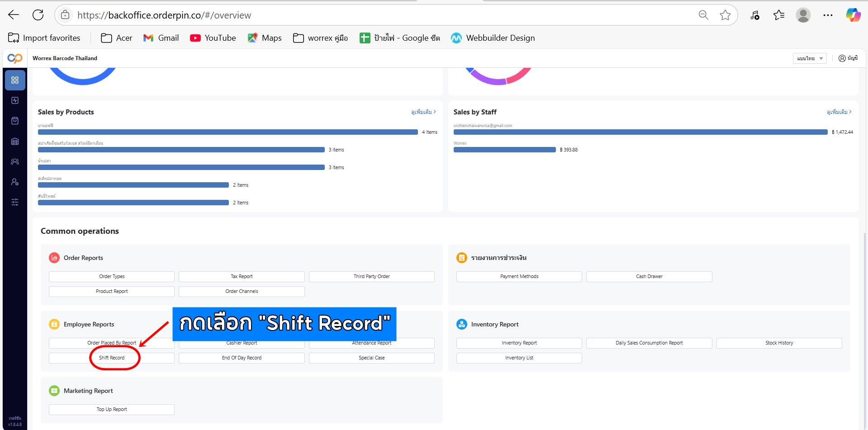
Task: Click the ฿ 393.88 sales value
Action: point(569,150)
